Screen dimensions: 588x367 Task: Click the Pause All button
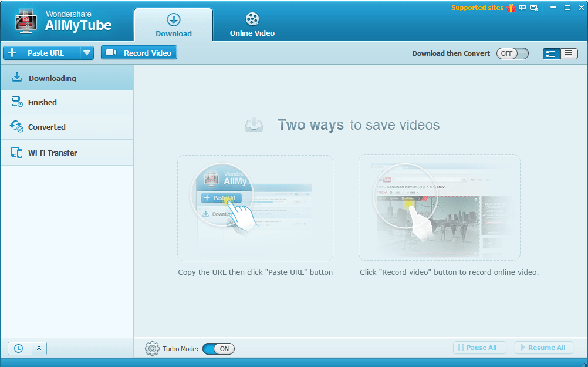479,348
